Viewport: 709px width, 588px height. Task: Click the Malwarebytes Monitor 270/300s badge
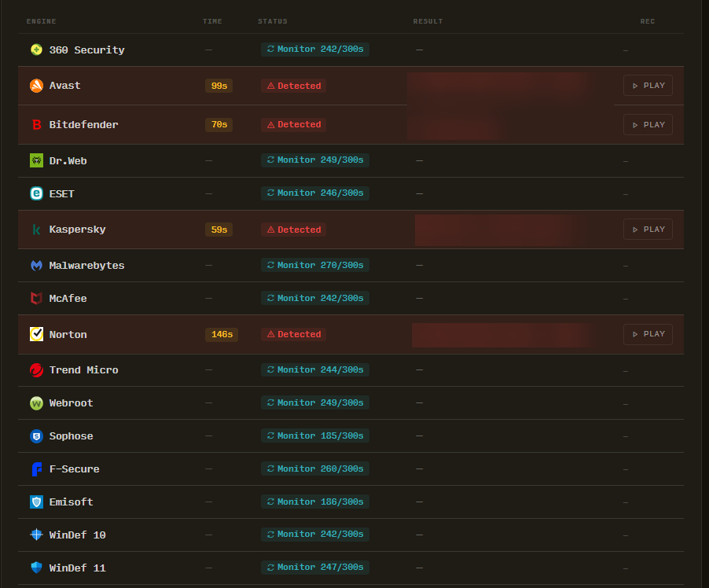pos(315,265)
